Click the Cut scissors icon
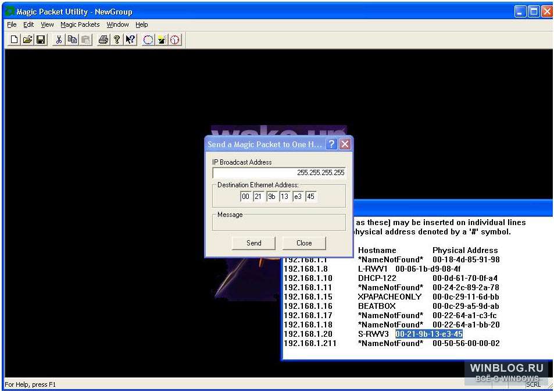 click(x=59, y=40)
